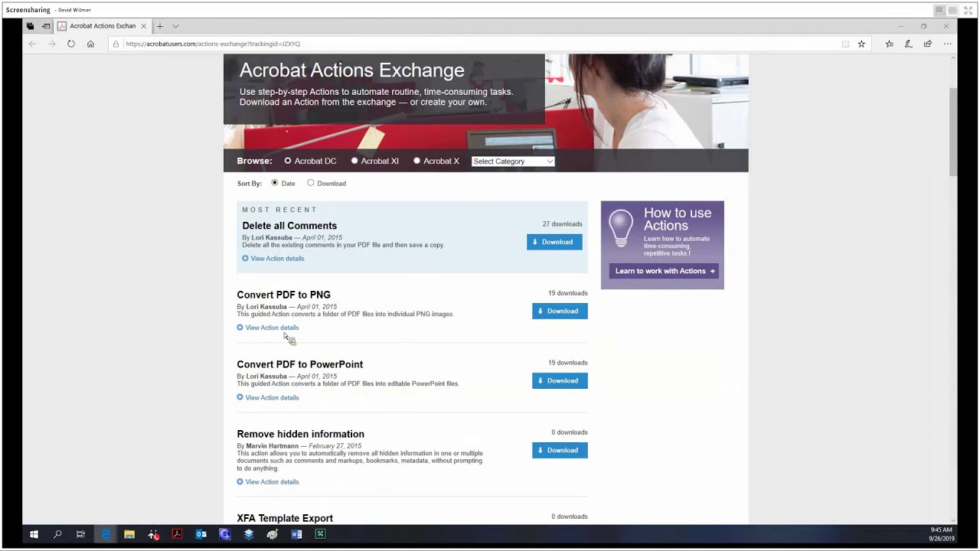The height and width of the screenshot is (551, 980).
Task: Sort actions by Download
Action: coord(311,183)
